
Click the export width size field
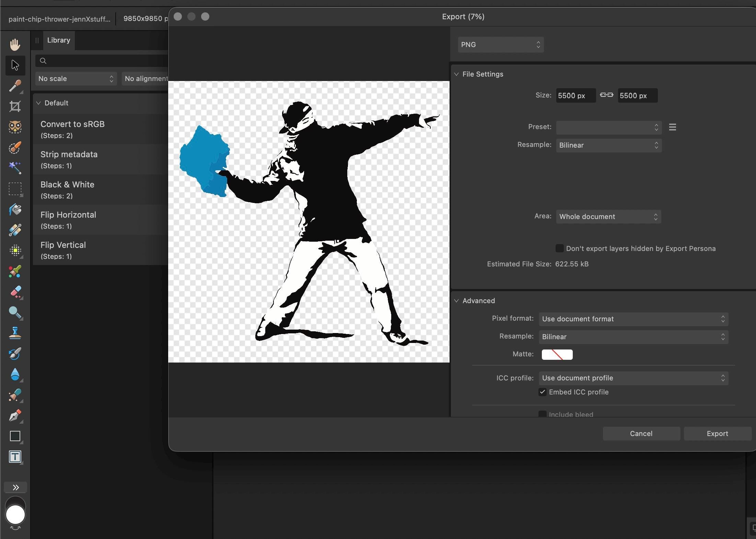click(x=576, y=95)
